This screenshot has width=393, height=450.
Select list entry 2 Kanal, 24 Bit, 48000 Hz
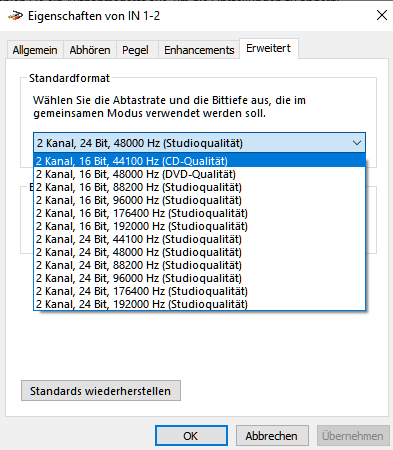199,252
